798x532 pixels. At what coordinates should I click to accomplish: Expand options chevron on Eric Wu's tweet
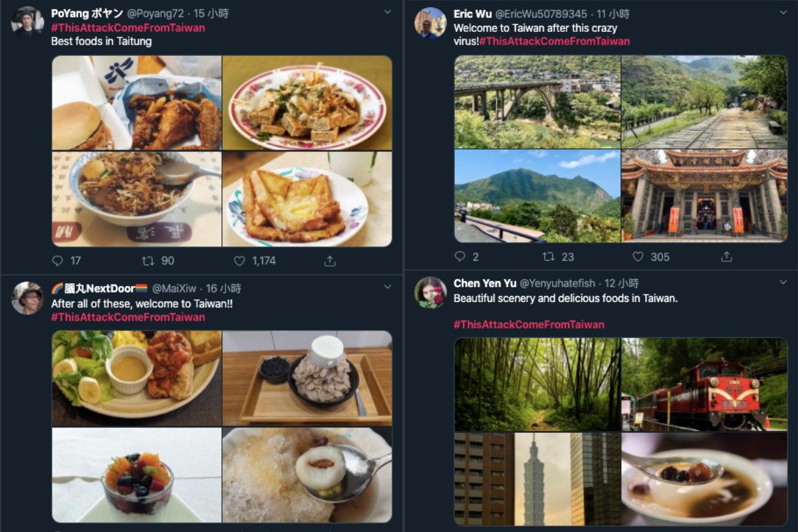783,13
